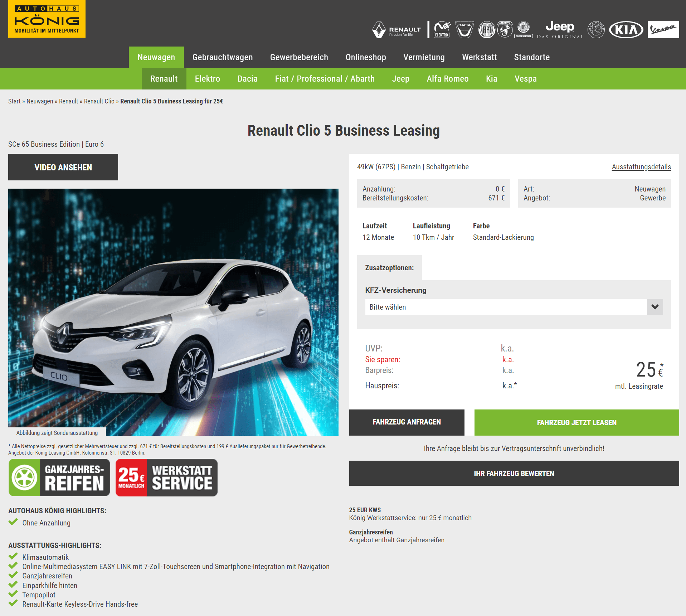This screenshot has height=616, width=686.
Task: Click FAHRZEUG JETZT LEASEN button
Action: pyautogui.click(x=577, y=422)
